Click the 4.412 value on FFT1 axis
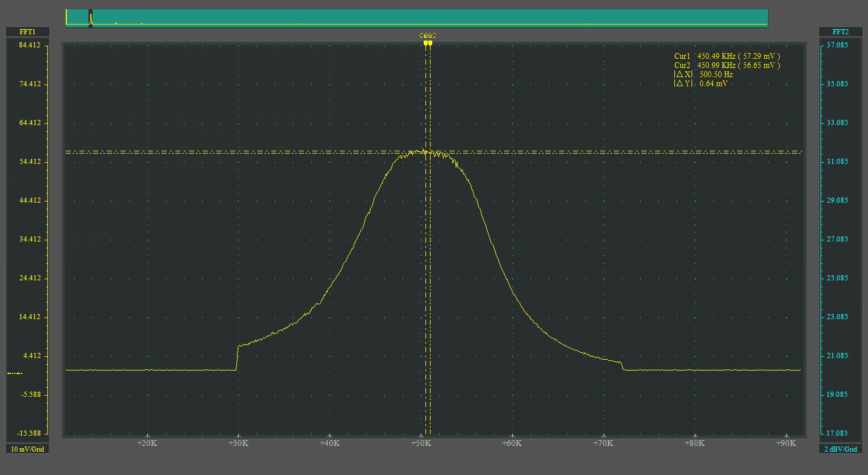Screen dimensions: 868x475 [31, 356]
